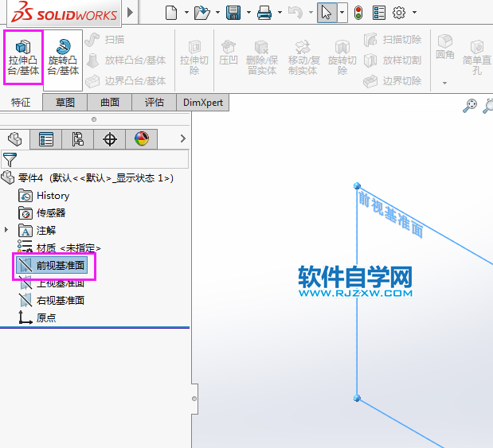Switch to the 草图 sketch tab
The image size is (493, 448).
point(65,103)
